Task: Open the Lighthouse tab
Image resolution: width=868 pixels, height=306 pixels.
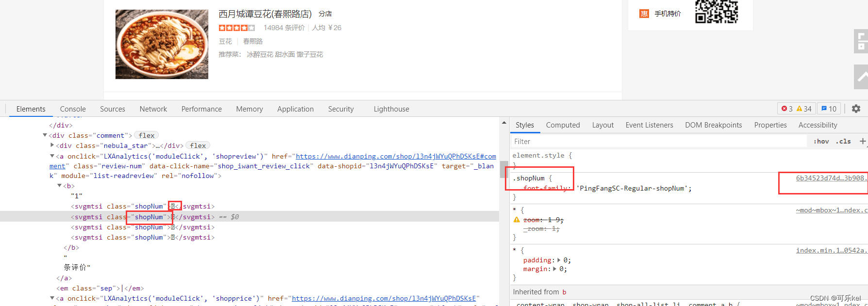Action: pyautogui.click(x=391, y=109)
